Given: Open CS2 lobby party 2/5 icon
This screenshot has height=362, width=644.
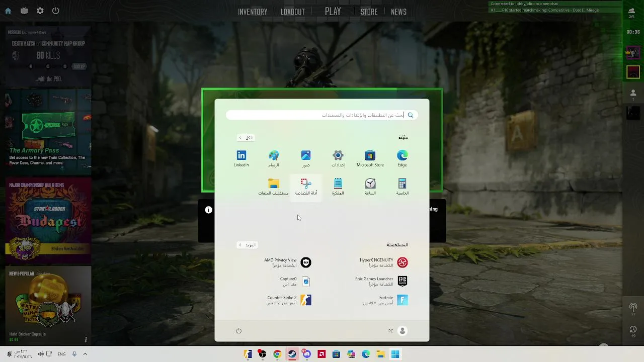Looking at the screenshot, I should 632,13.
